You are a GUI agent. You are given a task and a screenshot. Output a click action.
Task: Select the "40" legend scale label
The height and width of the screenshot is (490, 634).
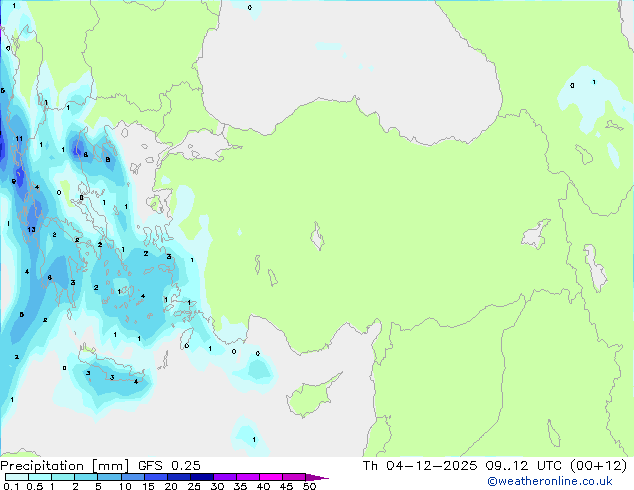click(x=263, y=486)
